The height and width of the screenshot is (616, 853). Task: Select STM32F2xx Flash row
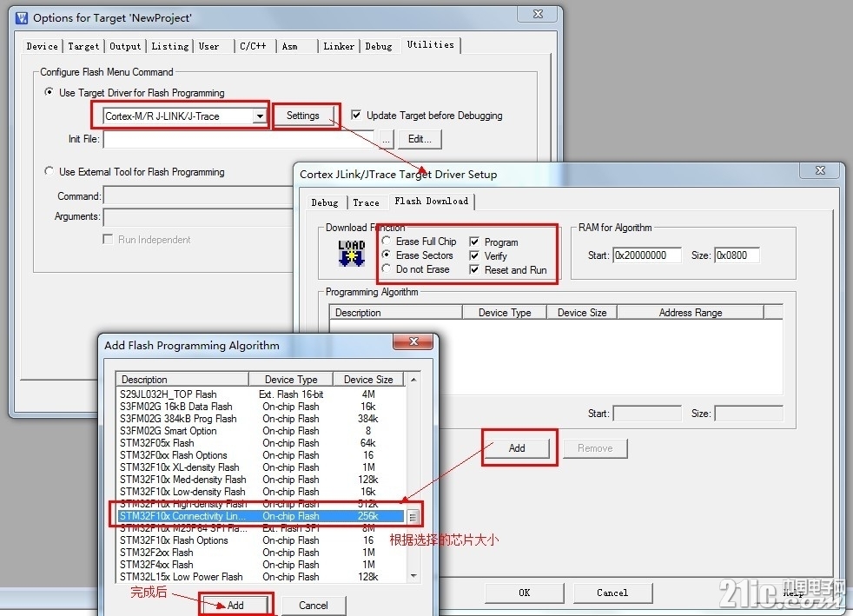261,553
